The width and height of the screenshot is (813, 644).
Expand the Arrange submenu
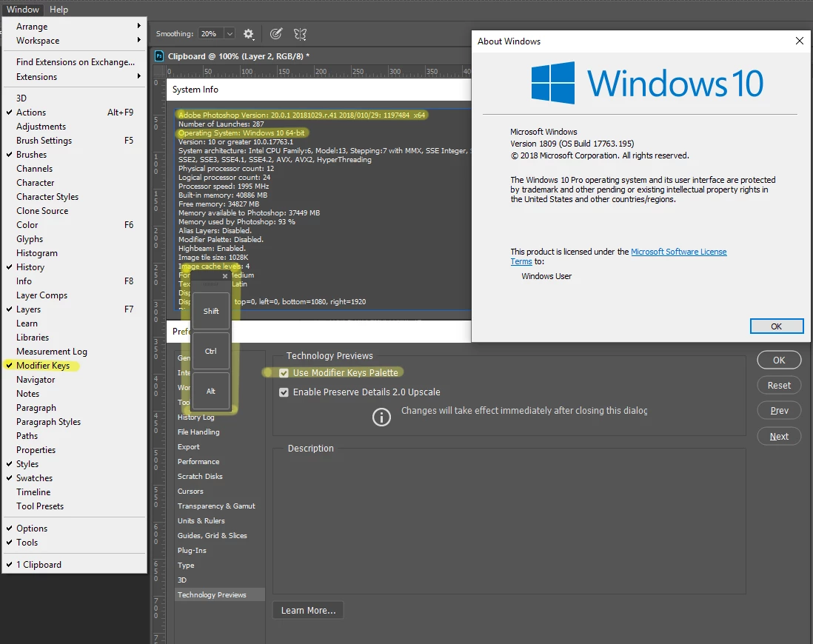point(75,27)
